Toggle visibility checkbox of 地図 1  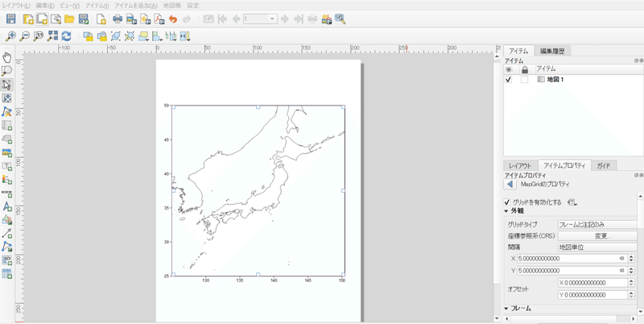point(509,80)
